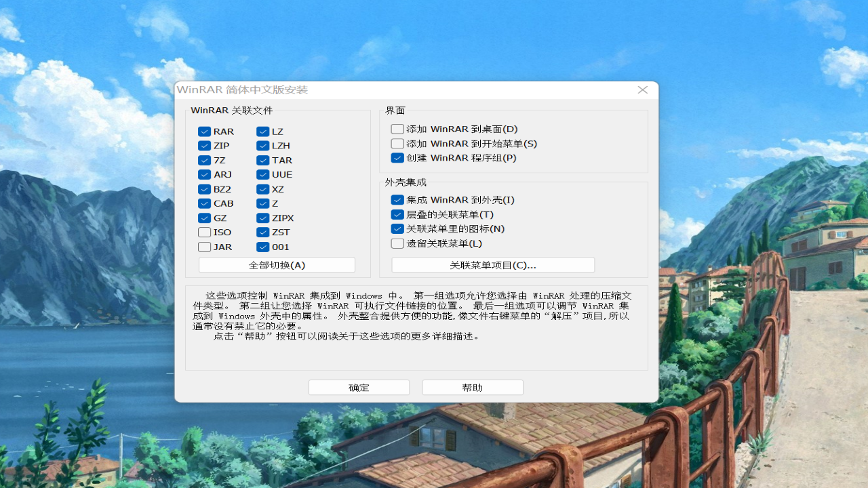Toggle 层叠的关联菜单 setting
The image size is (868, 488).
pos(397,214)
